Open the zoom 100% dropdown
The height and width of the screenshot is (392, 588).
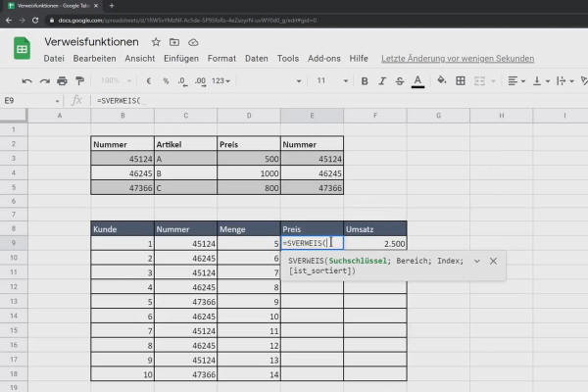(x=116, y=80)
